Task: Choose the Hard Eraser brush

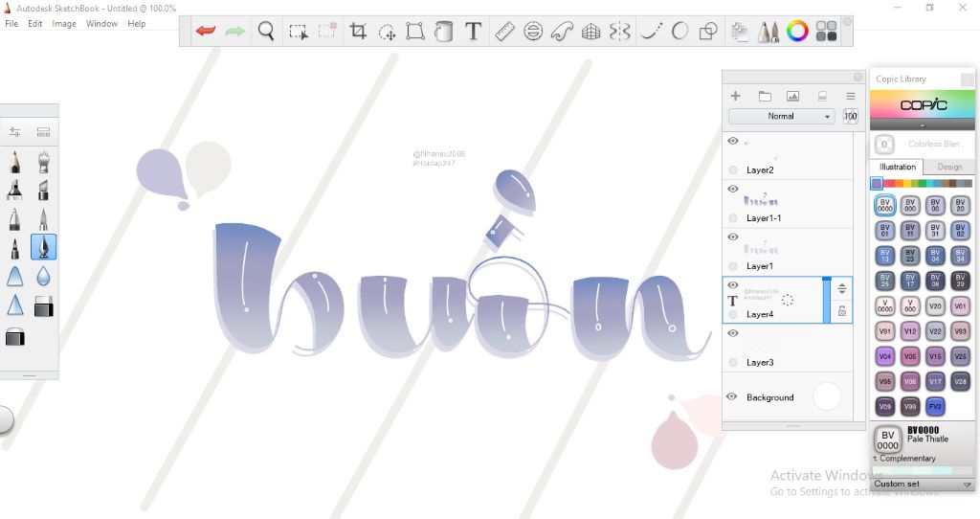Action: click(x=43, y=307)
